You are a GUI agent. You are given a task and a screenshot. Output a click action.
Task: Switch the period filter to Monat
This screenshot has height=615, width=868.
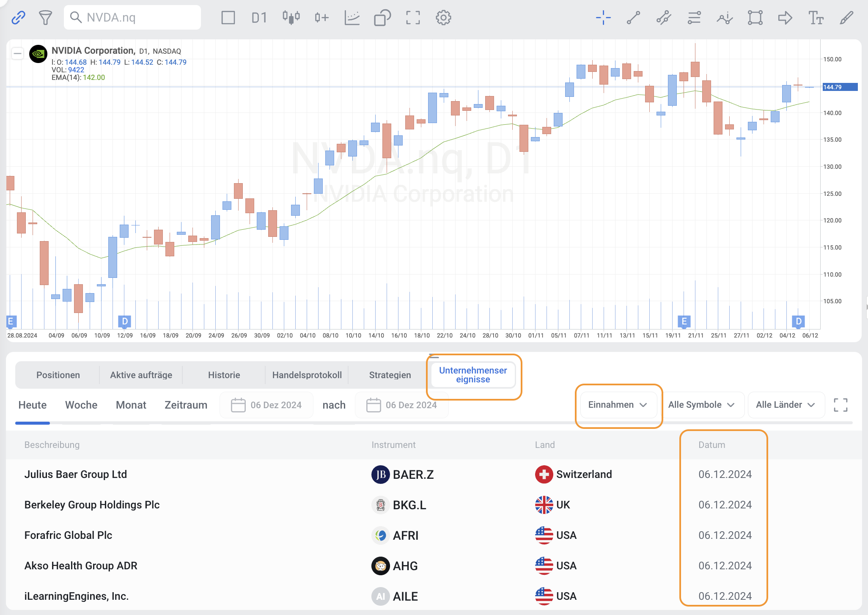[x=131, y=405]
